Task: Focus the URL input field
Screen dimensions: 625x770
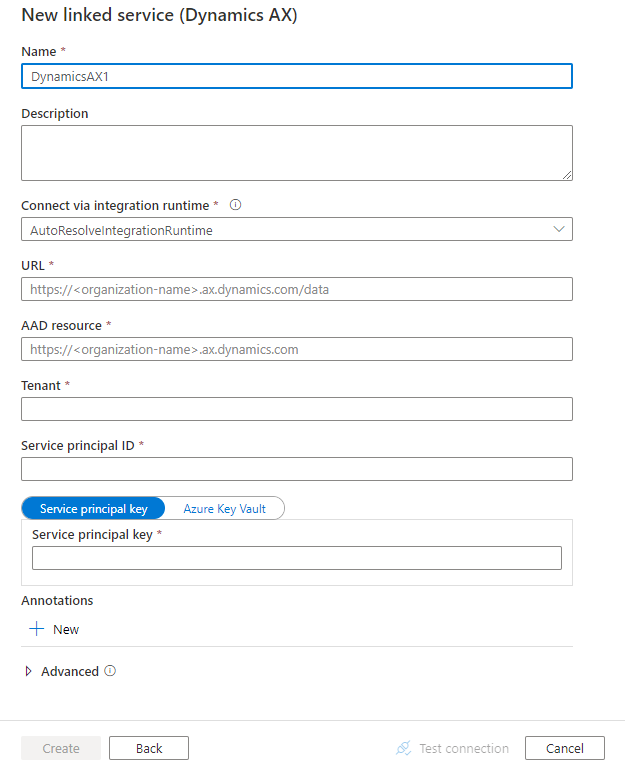Action: [x=296, y=289]
